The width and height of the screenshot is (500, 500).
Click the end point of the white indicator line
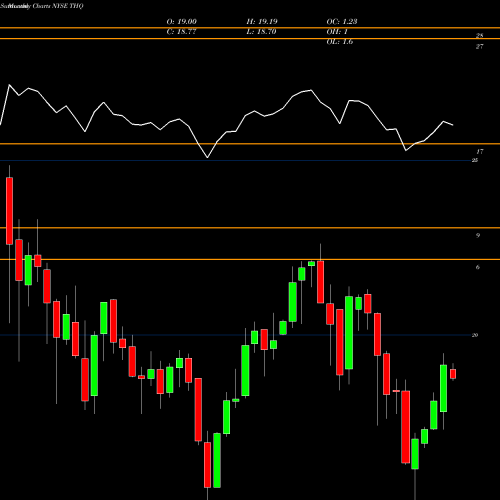(x=453, y=125)
